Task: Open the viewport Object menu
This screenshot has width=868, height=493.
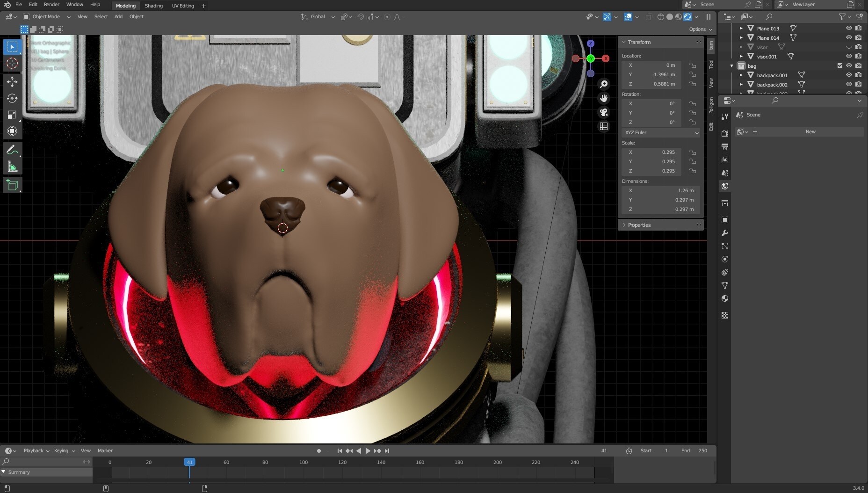Action: pos(136,17)
